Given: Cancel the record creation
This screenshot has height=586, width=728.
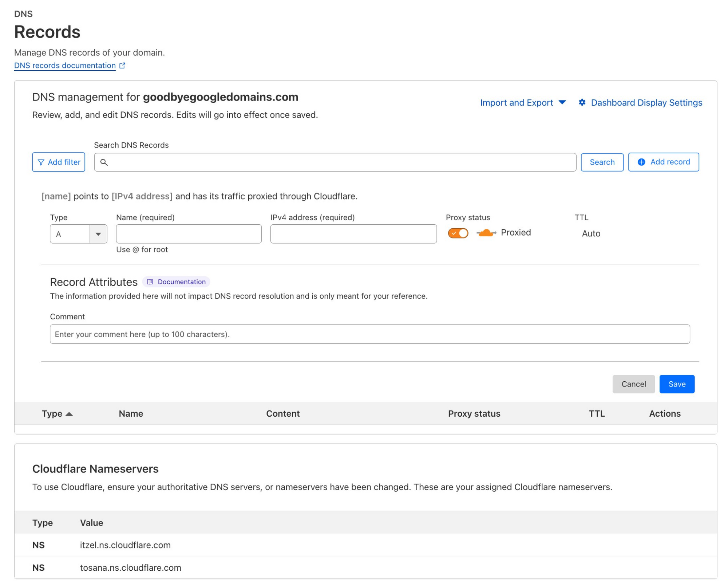Looking at the screenshot, I should click(634, 384).
